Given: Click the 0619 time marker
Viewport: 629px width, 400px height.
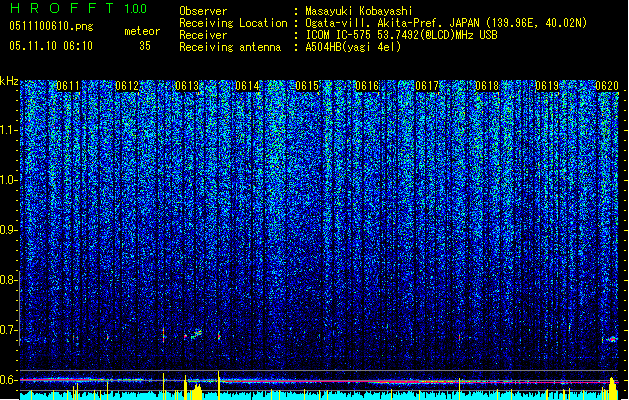Looking at the screenshot, I should coord(547,86).
